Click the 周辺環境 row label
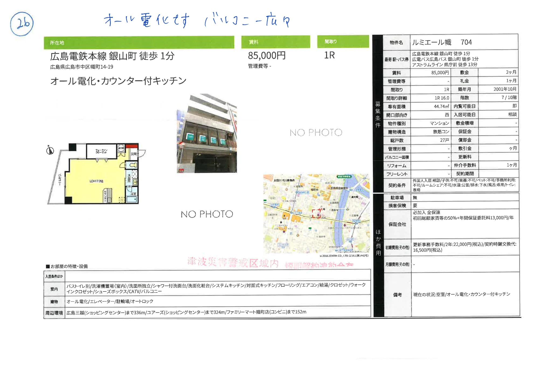Screen dimensions: 554x392 click(54, 313)
